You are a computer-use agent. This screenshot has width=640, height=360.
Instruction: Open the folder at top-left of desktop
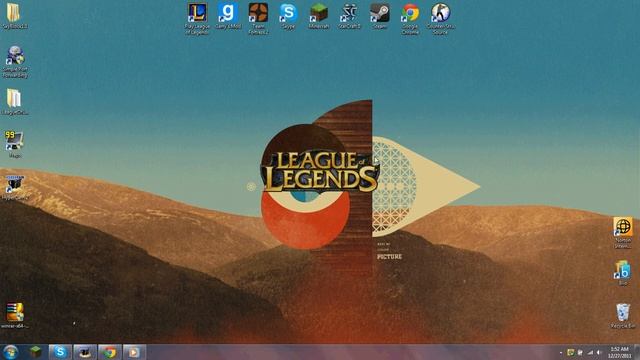point(15,16)
